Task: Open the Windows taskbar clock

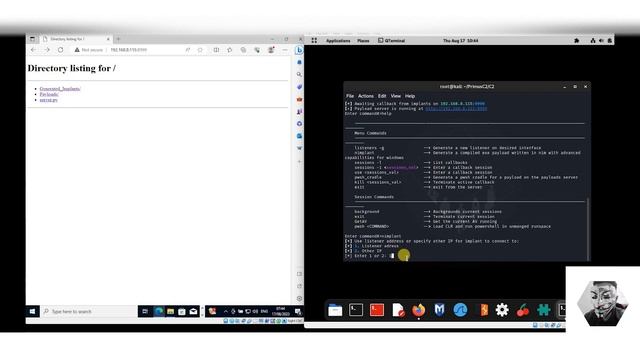Action: (281, 311)
